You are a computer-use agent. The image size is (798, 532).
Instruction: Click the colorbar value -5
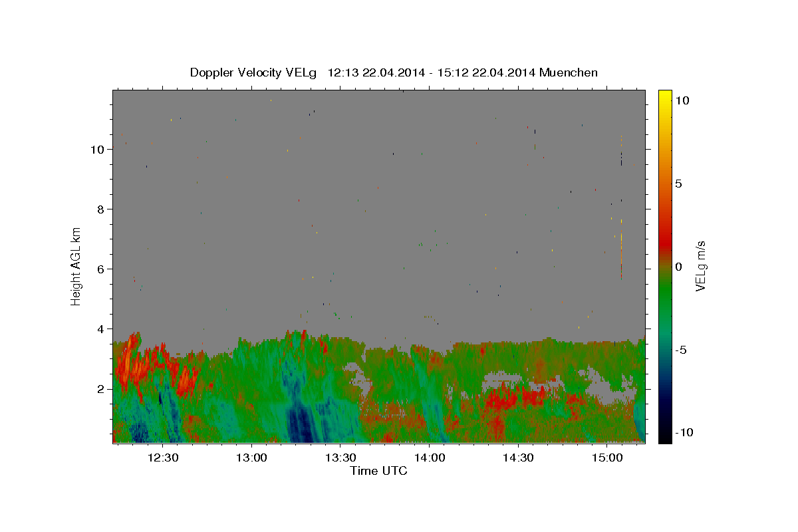pyautogui.click(x=682, y=350)
